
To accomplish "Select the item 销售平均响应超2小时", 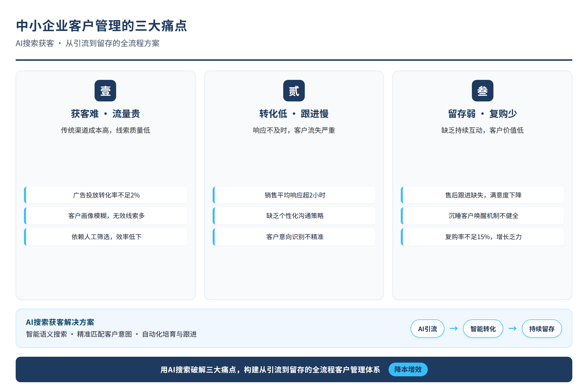I will point(294,195).
